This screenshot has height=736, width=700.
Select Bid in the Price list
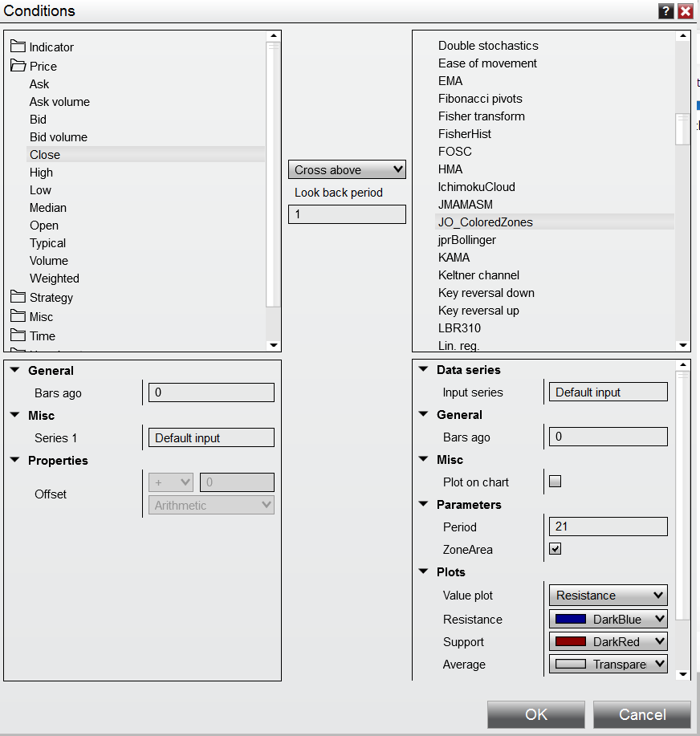(x=38, y=120)
